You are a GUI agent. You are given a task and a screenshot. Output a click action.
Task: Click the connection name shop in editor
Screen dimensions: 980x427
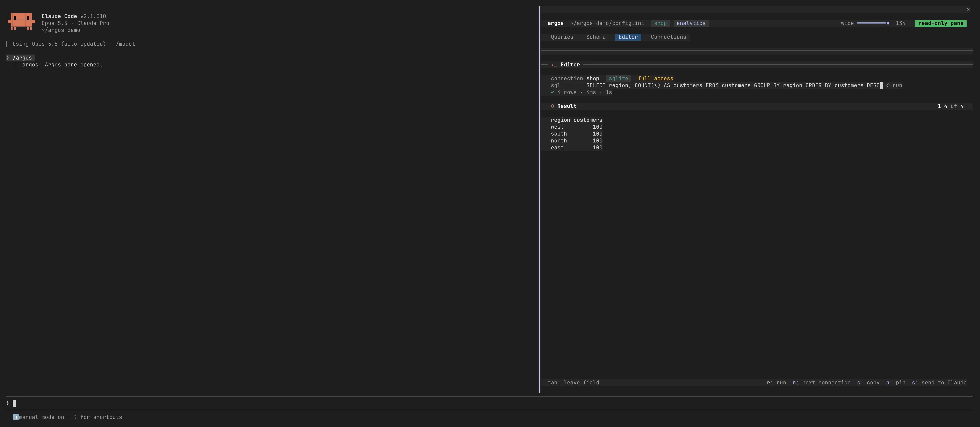592,79
